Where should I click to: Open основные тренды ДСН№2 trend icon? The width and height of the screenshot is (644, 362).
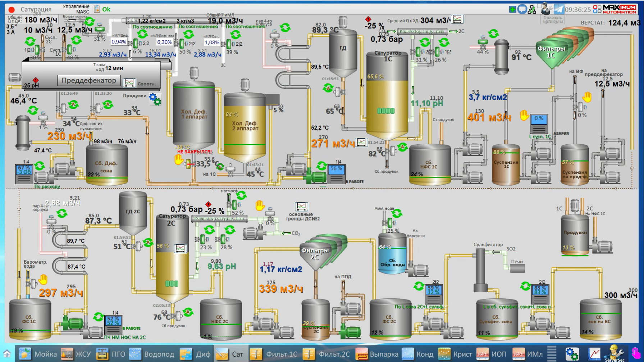click(x=301, y=206)
